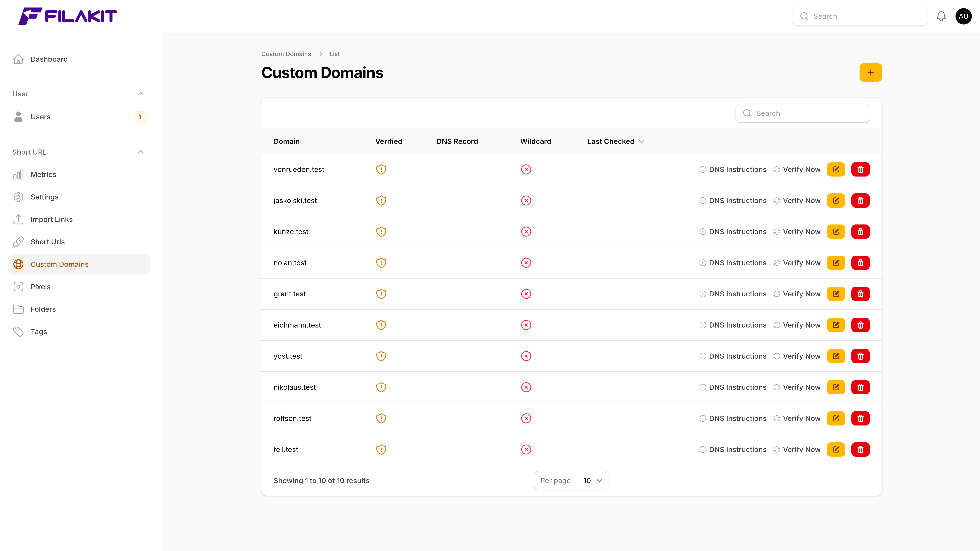Image resolution: width=980 pixels, height=551 pixels.
Task: Open Settings in sidebar
Action: pyautogui.click(x=79, y=197)
